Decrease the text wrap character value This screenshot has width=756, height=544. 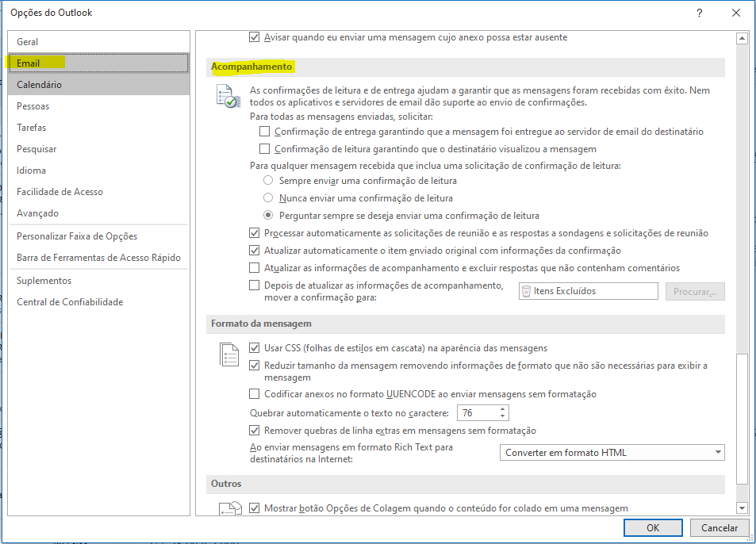(502, 416)
